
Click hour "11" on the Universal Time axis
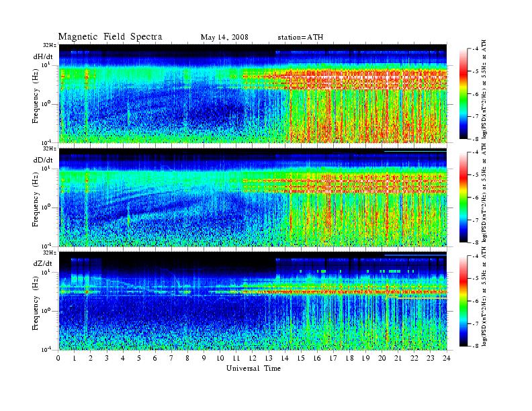pos(236,358)
